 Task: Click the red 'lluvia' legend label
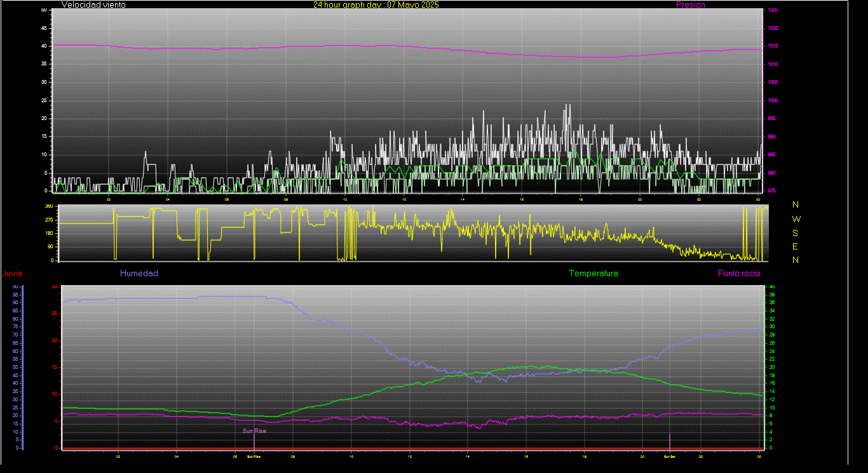12,274
